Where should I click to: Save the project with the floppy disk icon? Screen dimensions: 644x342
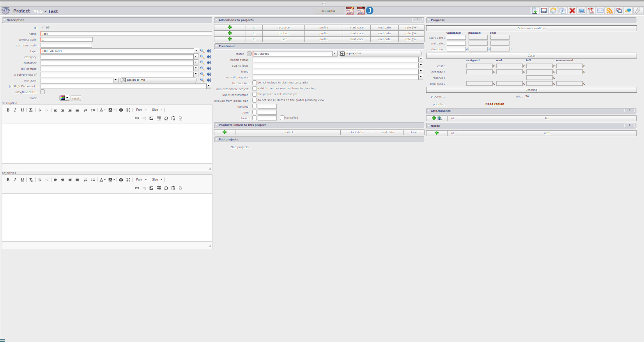click(544, 11)
